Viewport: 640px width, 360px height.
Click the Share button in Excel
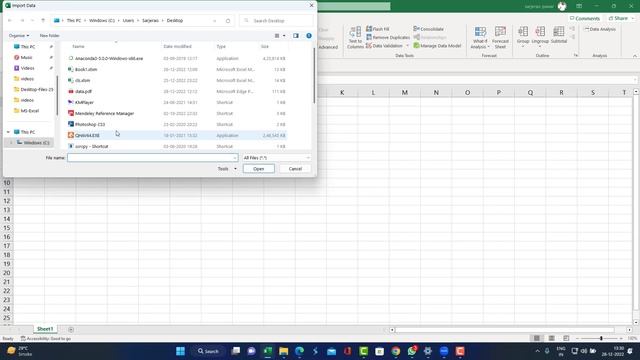(x=621, y=18)
